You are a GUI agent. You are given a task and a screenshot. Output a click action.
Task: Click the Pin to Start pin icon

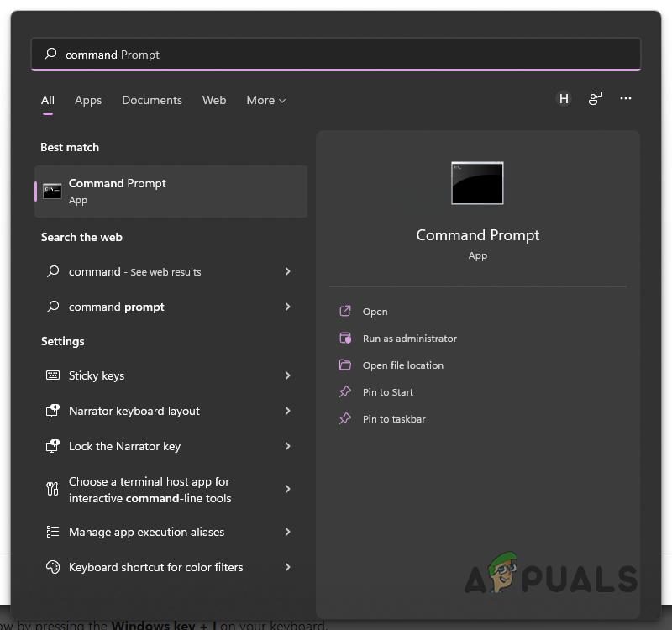pyautogui.click(x=345, y=391)
